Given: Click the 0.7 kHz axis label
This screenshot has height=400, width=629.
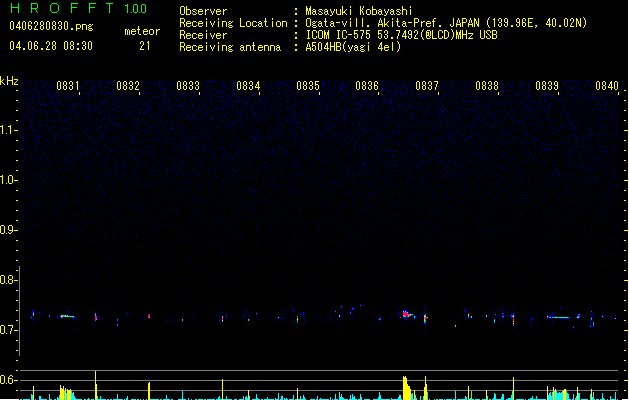Looking at the screenshot, I should pyautogui.click(x=8, y=330).
